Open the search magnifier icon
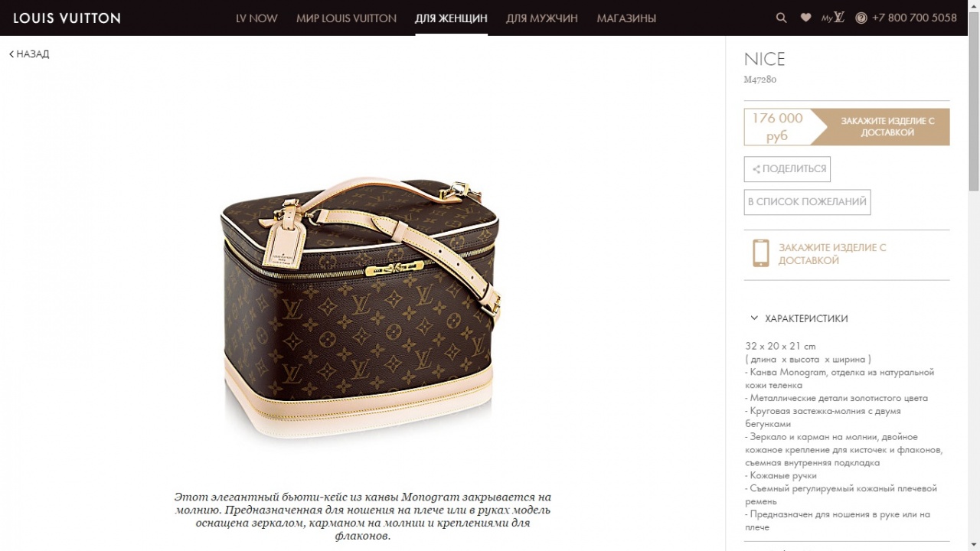 click(781, 18)
